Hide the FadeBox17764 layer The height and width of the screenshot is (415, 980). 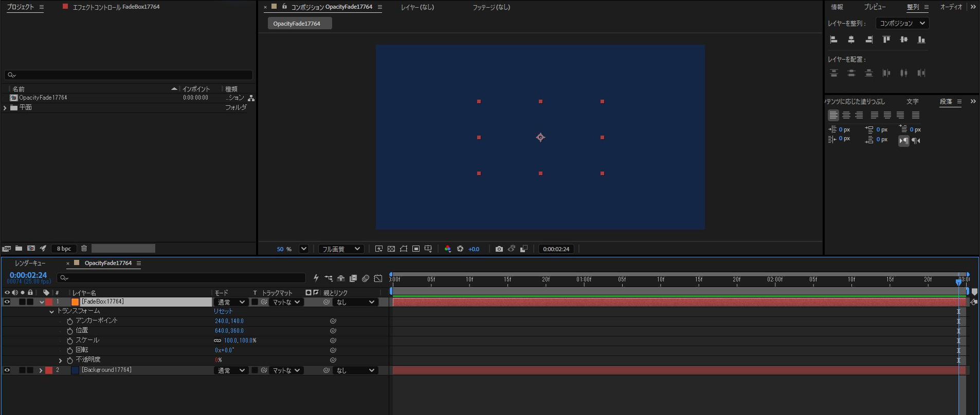click(7, 302)
